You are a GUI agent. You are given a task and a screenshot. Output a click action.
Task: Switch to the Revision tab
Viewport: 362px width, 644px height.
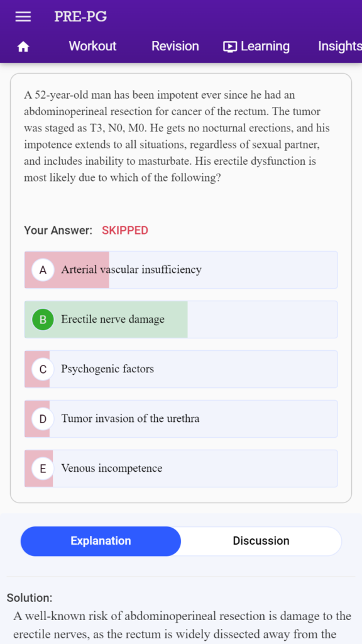(175, 46)
